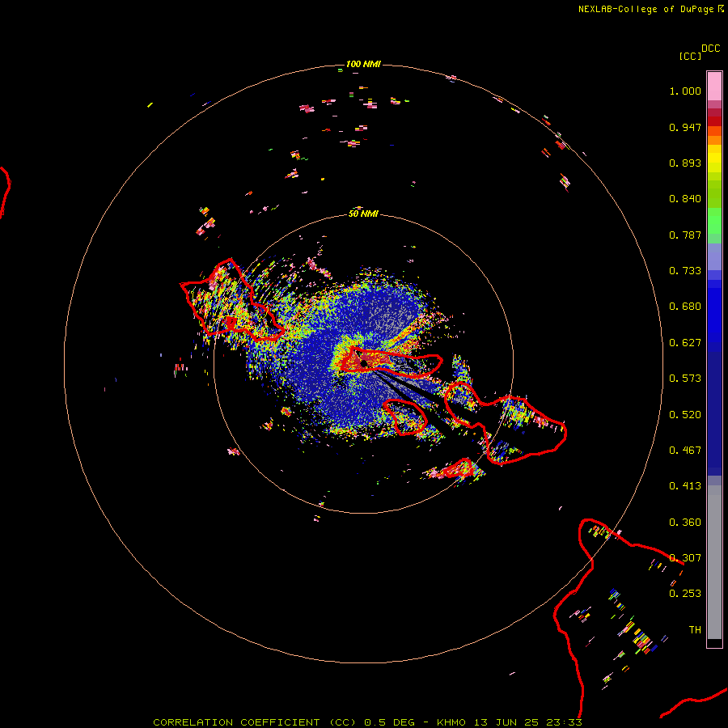728x728 pixels.
Task: Click the 0.467 legend value
Action: tap(685, 451)
